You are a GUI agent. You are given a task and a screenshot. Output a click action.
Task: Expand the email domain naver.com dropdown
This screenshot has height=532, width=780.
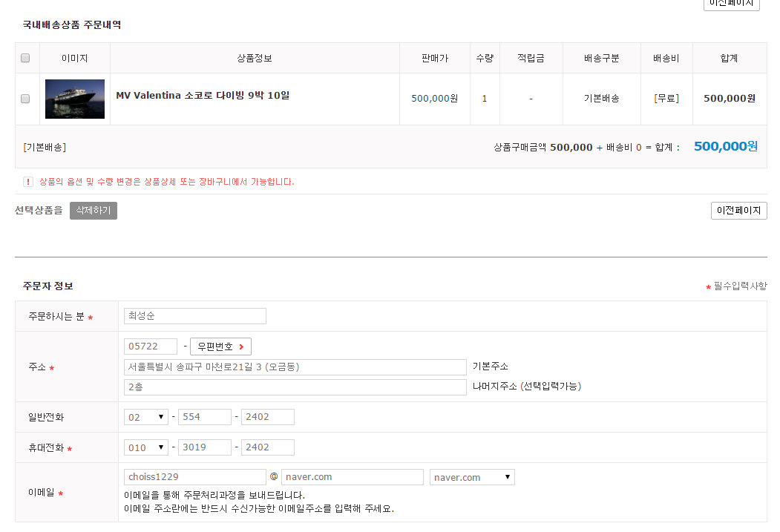[x=472, y=477]
